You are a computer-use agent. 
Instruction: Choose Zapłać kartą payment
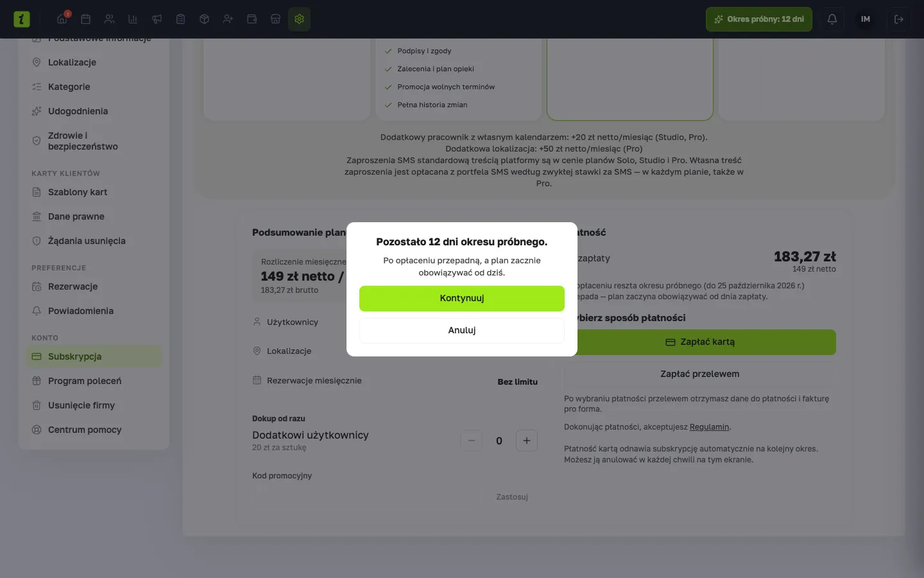[700, 342]
